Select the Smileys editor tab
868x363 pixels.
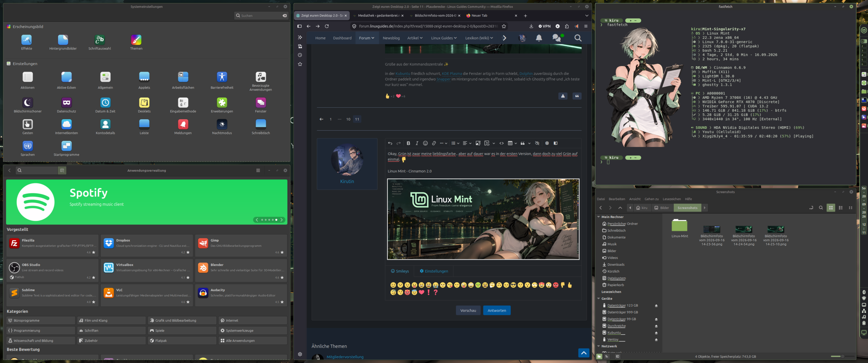tap(400, 271)
